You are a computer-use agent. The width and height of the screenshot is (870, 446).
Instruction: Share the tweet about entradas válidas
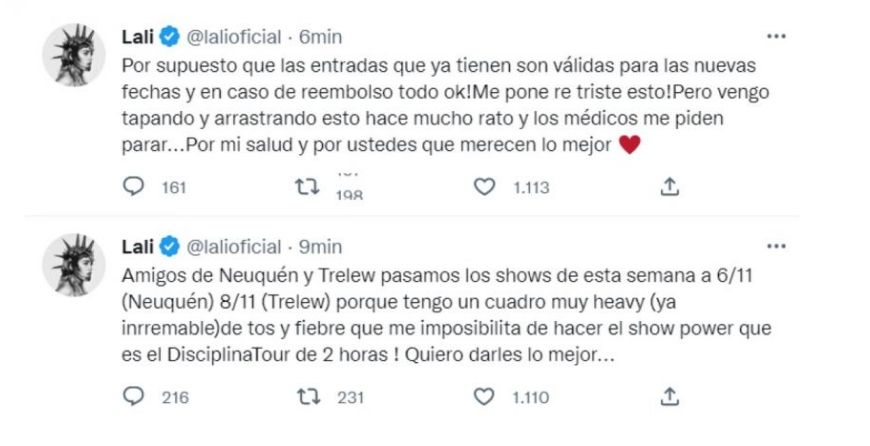(671, 188)
